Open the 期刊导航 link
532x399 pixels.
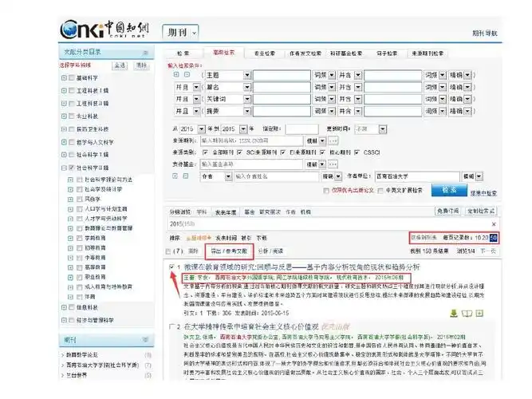tap(485, 34)
